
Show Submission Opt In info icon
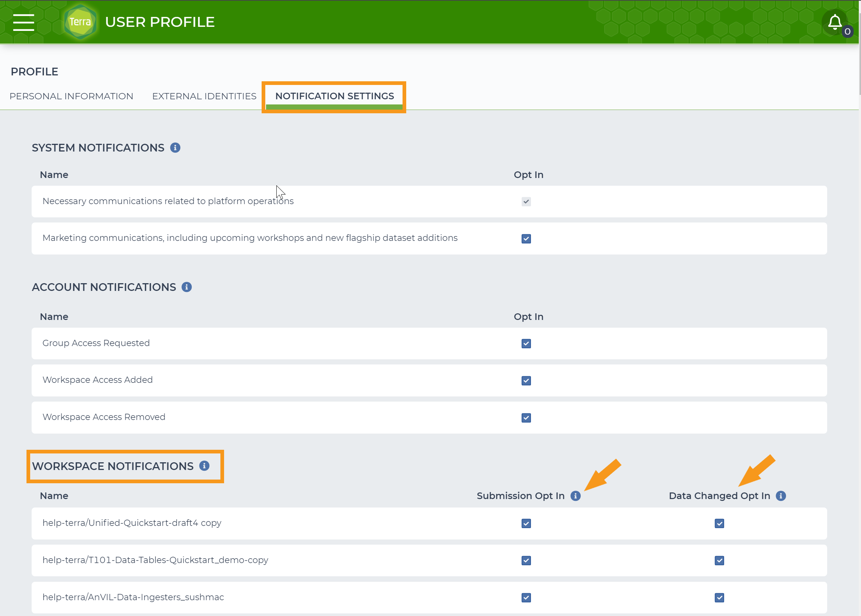(x=575, y=496)
